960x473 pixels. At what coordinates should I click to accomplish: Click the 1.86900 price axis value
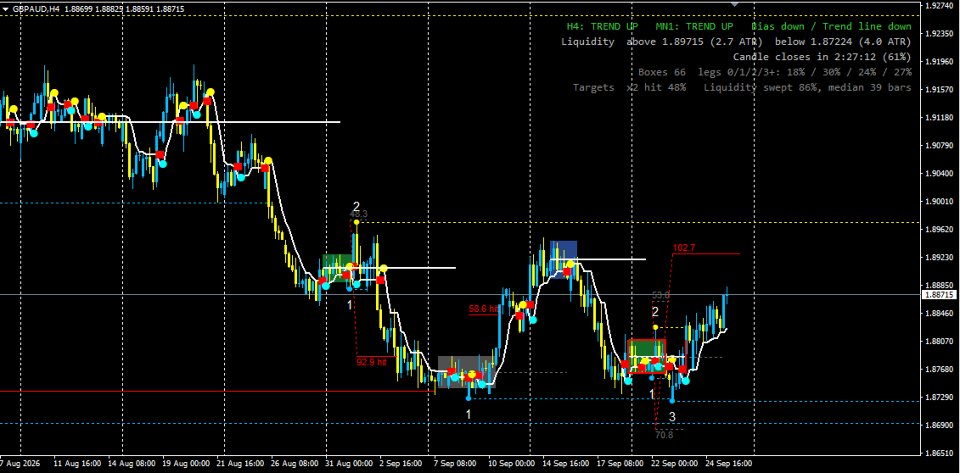tap(940, 425)
